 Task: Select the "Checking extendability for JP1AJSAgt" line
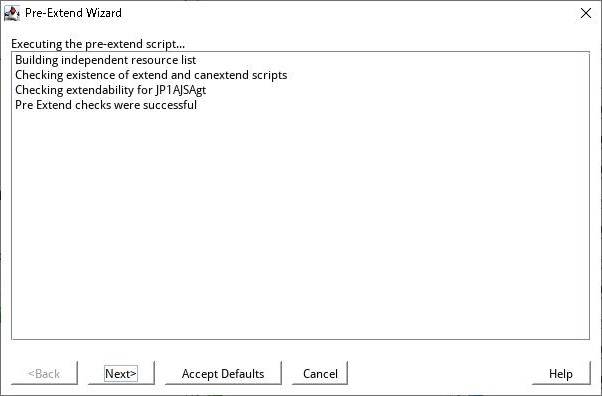click(111, 90)
